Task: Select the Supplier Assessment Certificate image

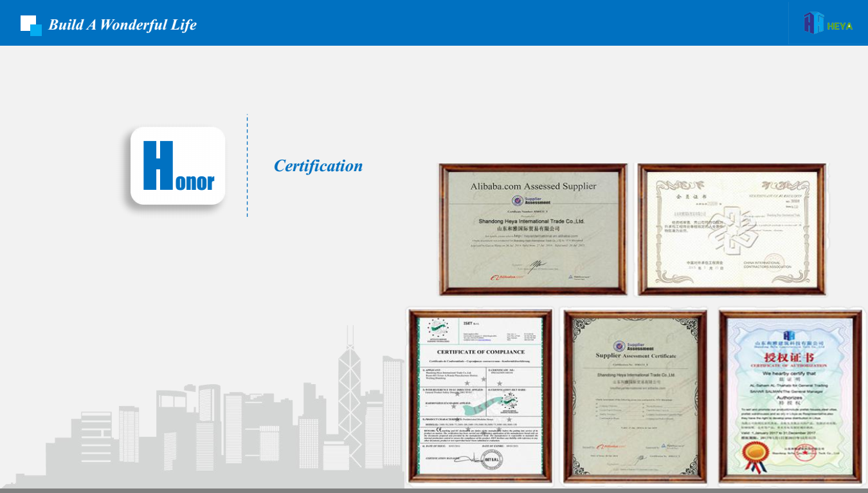Action: pos(635,396)
